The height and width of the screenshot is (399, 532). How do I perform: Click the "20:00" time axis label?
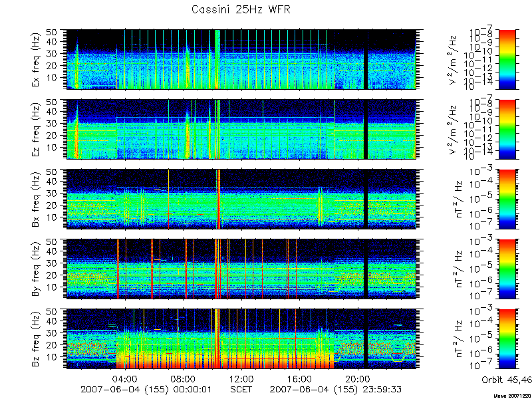click(358, 378)
